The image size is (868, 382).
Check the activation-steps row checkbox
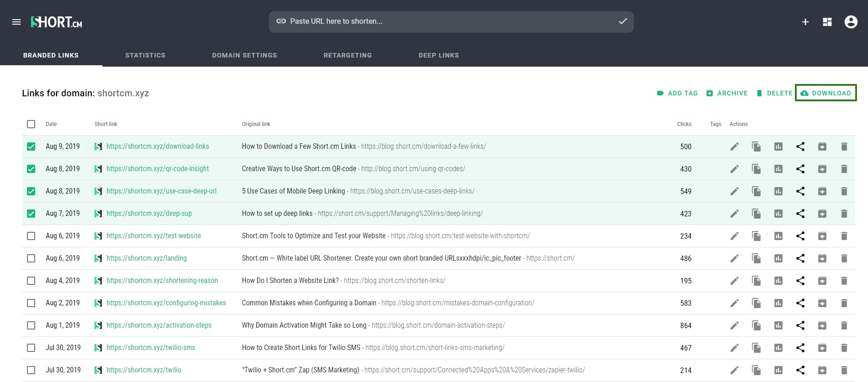click(x=31, y=325)
